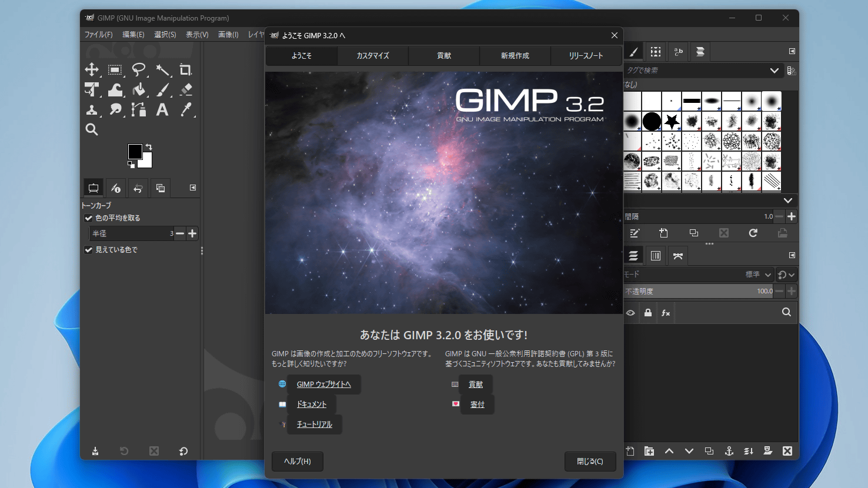The height and width of the screenshot is (488, 868).
Task: Select the Bucket Fill tool
Action: [x=139, y=89]
